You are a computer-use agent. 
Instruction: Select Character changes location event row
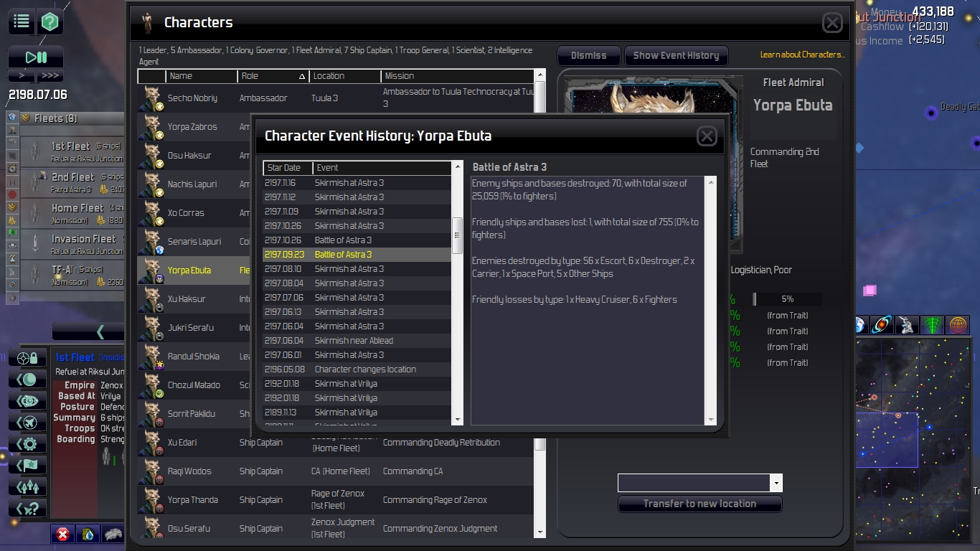[x=357, y=369]
